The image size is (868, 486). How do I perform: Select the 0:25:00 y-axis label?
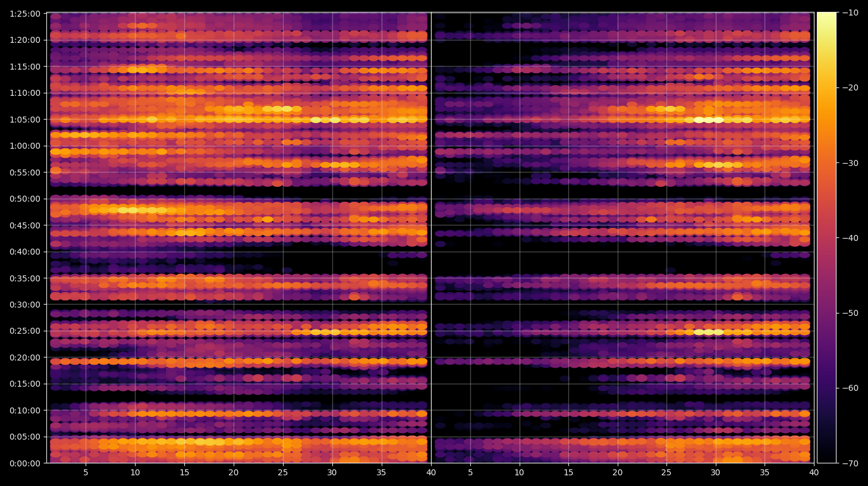point(25,331)
